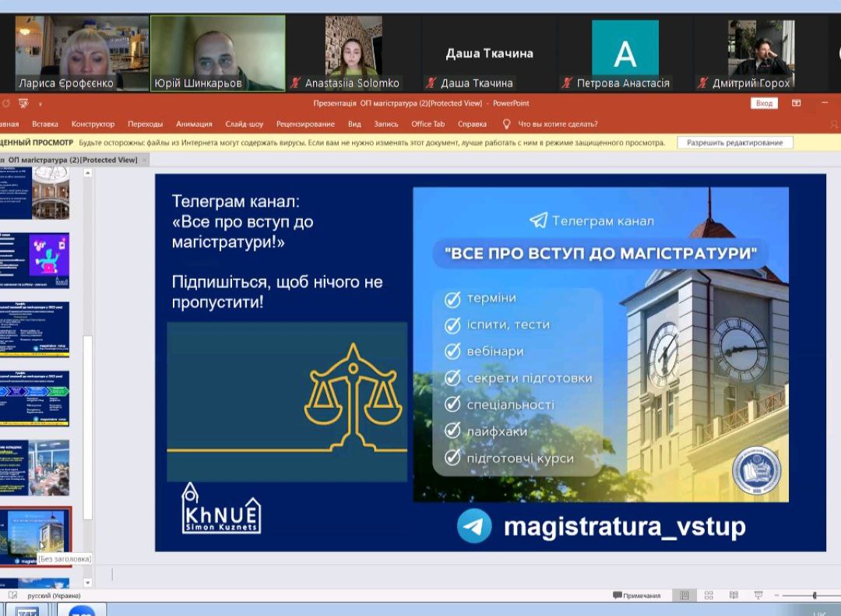Open the Office Tab ribbon tab

click(428, 124)
